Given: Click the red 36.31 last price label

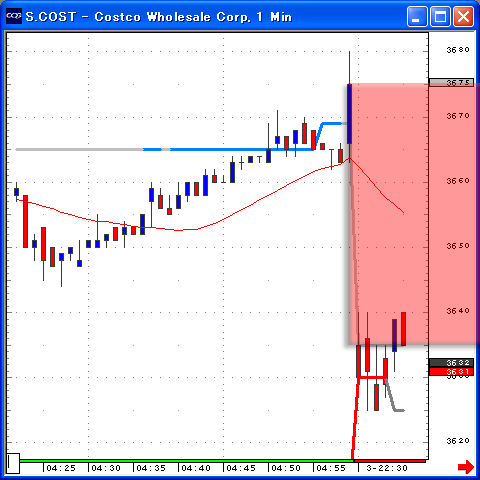Looking at the screenshot, I should click(x=451, y=371).
